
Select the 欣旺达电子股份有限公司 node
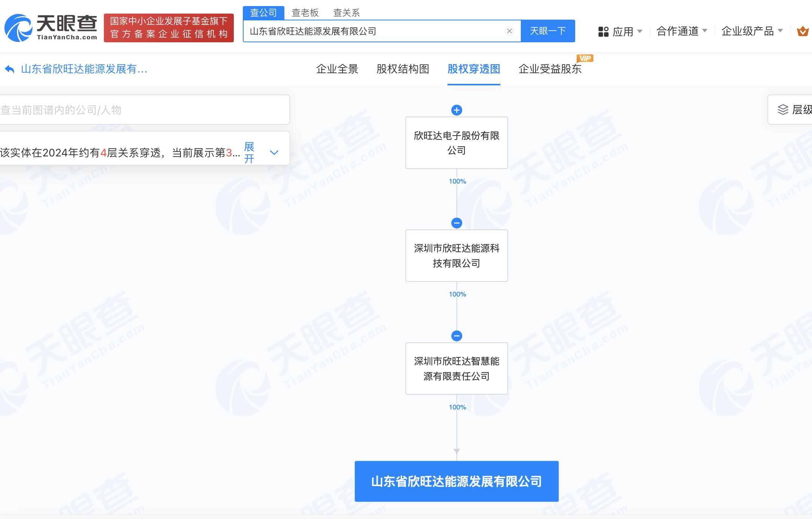coord(457,143)
